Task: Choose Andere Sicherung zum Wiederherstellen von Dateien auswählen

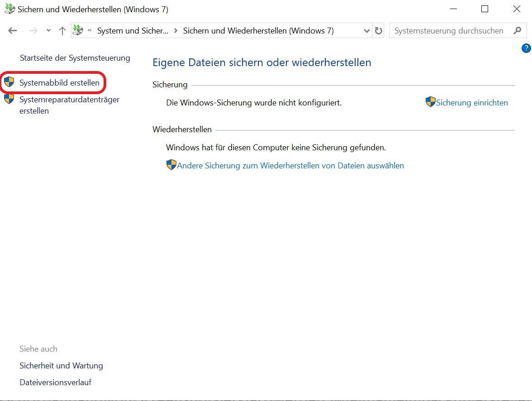Action: 290,166
